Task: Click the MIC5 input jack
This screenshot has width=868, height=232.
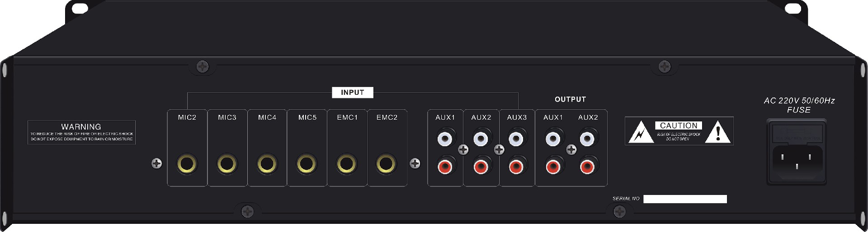Action: tap(307, 164)
